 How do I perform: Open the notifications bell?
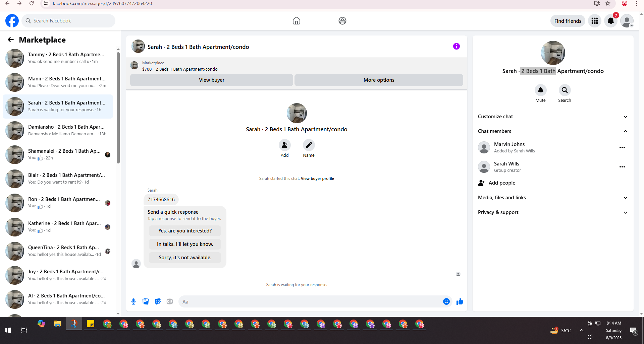[611, 21]
